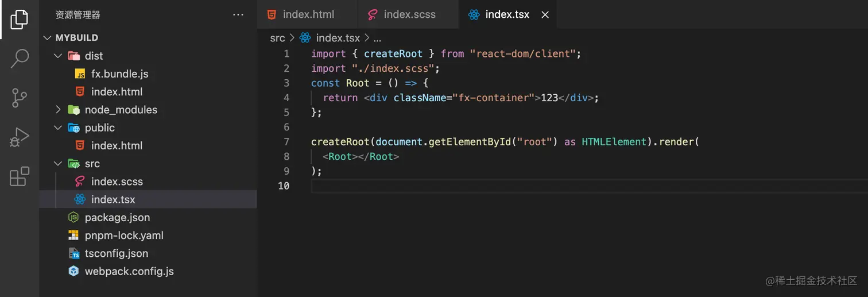
Task: Click the React icon in the breadcrumb
Action: click(305, 38)
